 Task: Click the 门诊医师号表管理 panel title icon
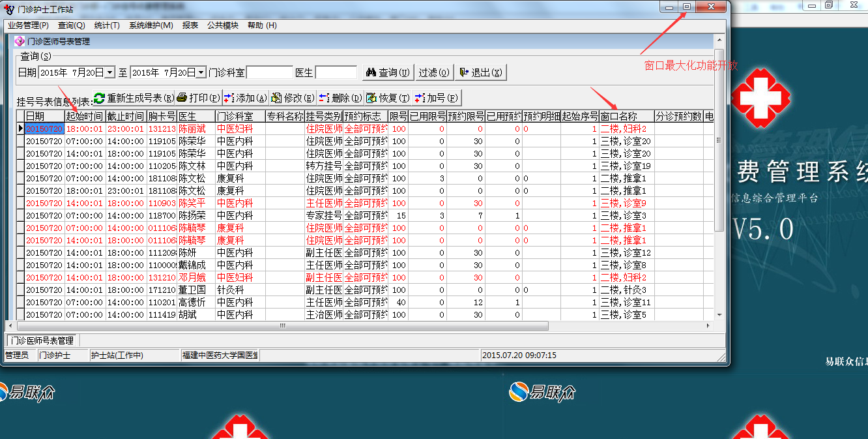click(20, 41)
